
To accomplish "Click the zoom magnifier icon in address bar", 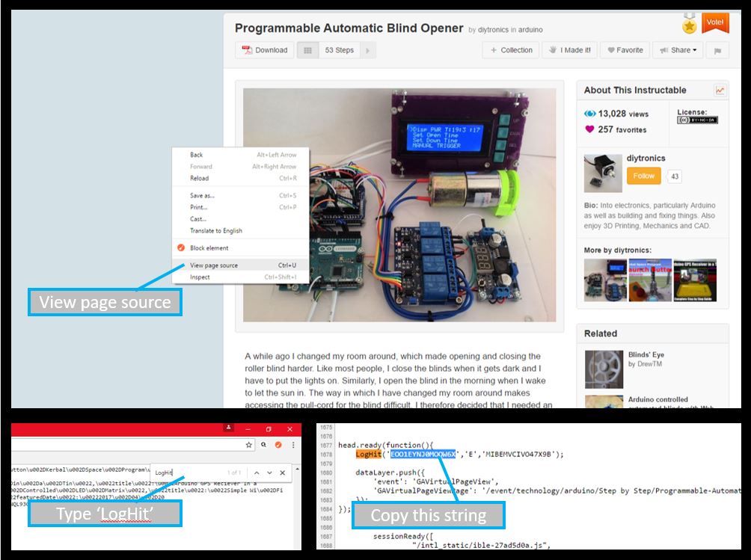I will [x=263, y=445].
